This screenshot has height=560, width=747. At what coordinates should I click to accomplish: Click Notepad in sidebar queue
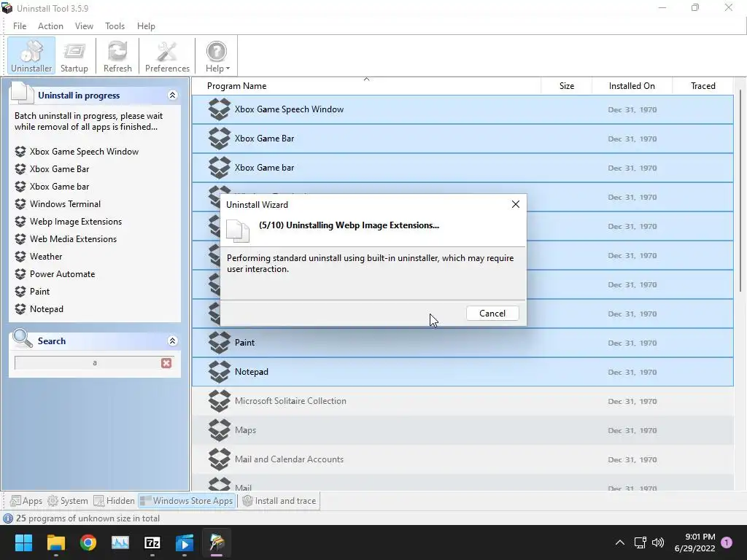click(46, 309)
